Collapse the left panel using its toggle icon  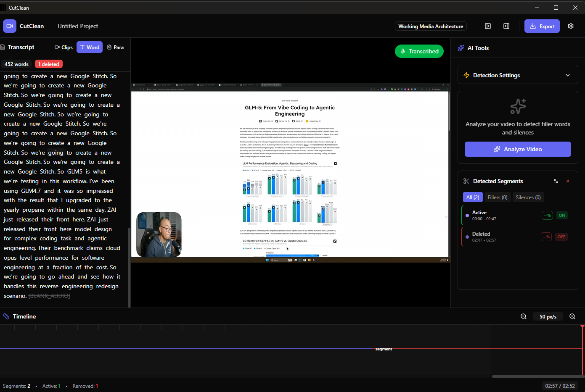coord(488,26)
